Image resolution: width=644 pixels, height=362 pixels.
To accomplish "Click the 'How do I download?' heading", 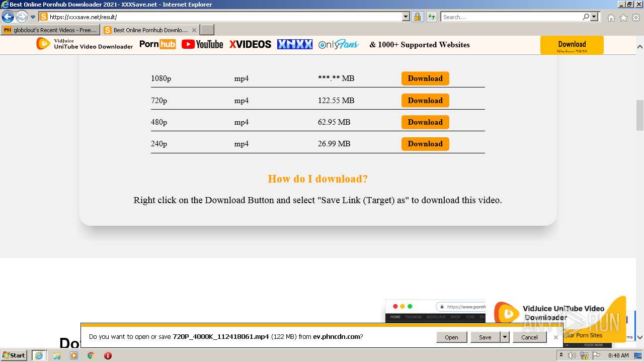I will tap(317, 179).
